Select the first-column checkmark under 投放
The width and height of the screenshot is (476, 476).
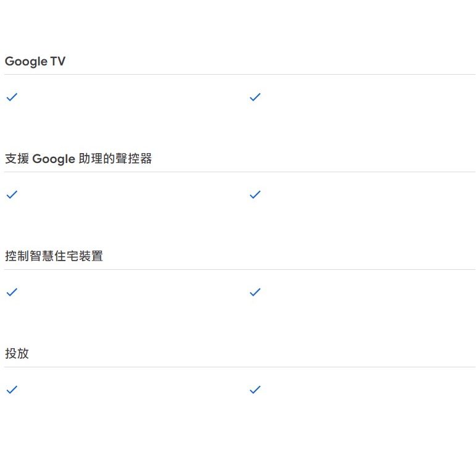[x=12, y=390]
